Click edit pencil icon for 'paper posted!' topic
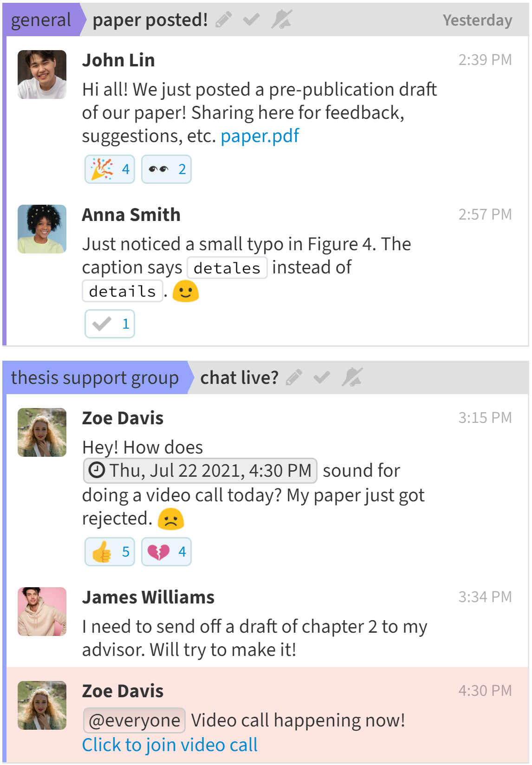Image resolution: width=532 pixels, height=765 pixels. (223, 20)
